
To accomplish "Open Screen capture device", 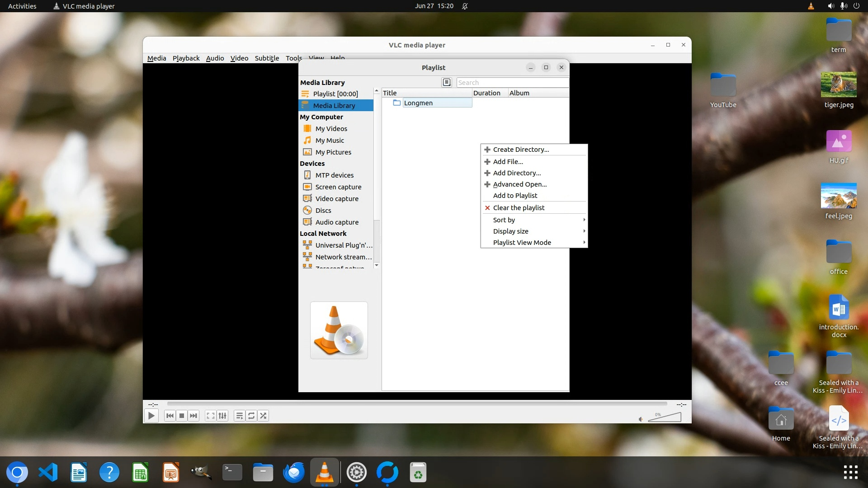I will pos(338,187).
